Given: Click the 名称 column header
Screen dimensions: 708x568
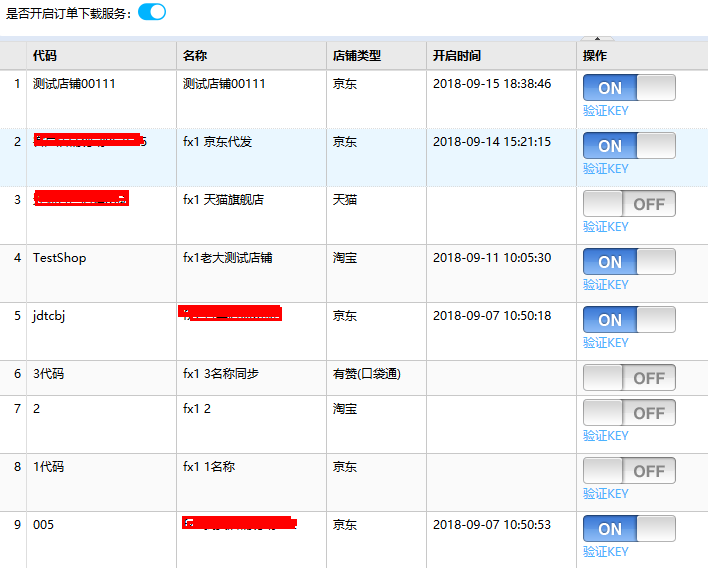Looking at the screenshot, I should (x=195, y=56).
